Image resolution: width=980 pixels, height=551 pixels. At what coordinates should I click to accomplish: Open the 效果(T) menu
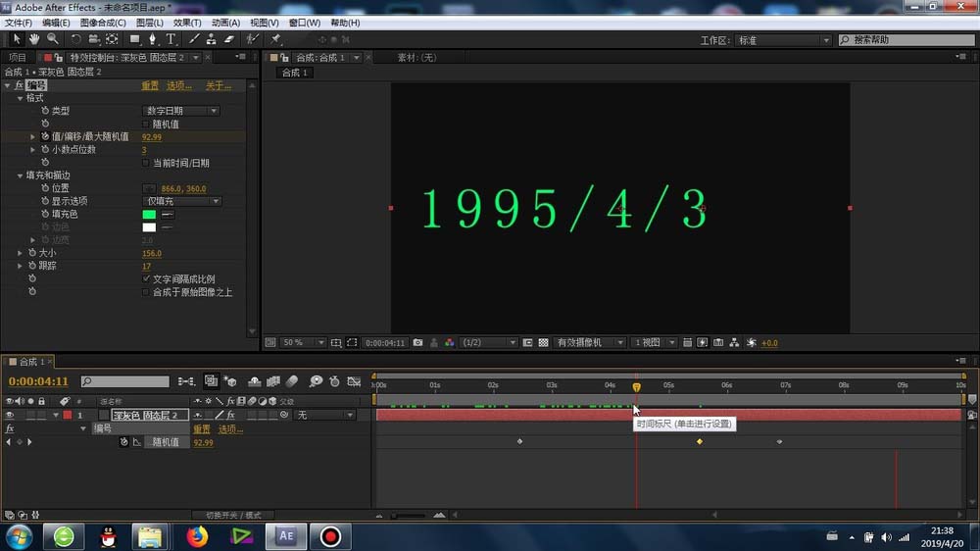point(186,23)
